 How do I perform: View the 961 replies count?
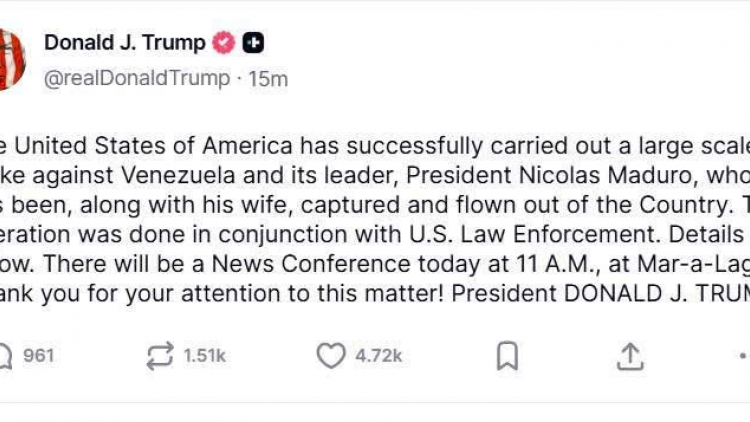click(38, 355)
